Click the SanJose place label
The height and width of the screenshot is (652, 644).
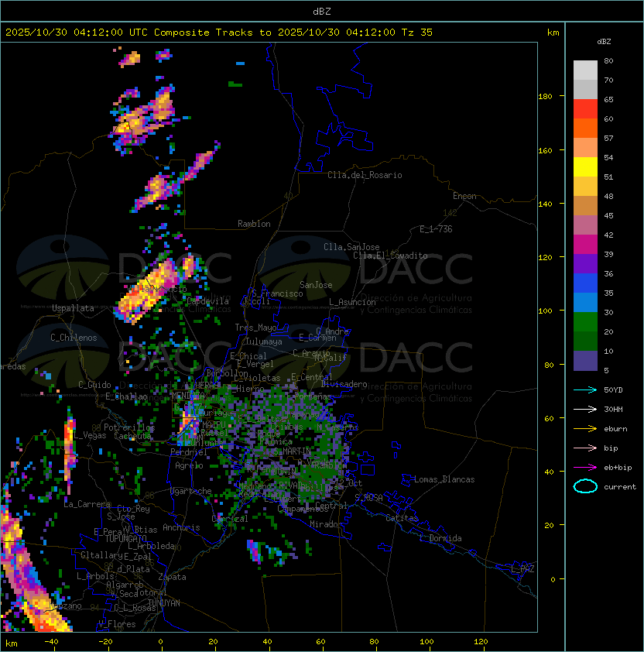316,285
